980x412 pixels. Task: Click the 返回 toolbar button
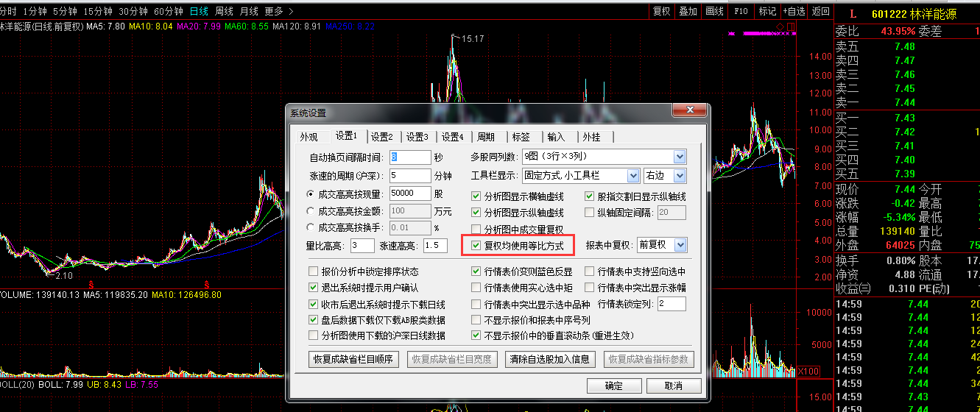pyautogui.click(x=820, y=11)
